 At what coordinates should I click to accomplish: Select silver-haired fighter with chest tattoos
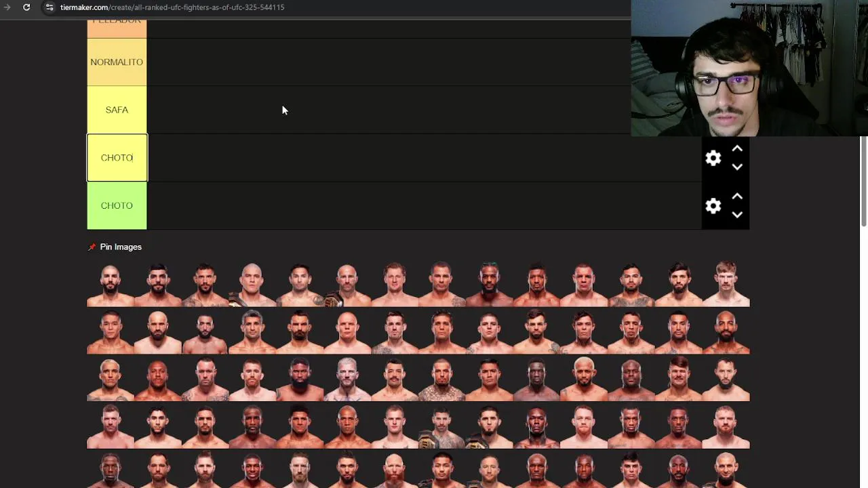pos(347,378)
